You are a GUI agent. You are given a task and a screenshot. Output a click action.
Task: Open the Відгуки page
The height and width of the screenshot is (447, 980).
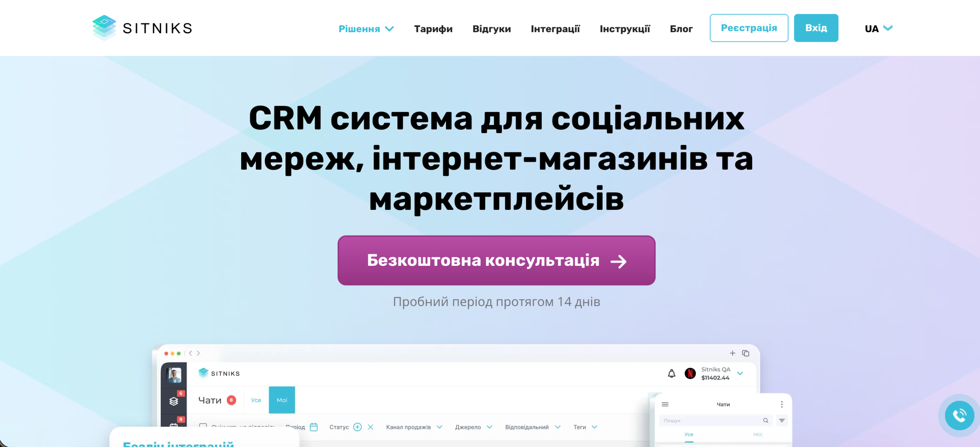pos(492,29)
